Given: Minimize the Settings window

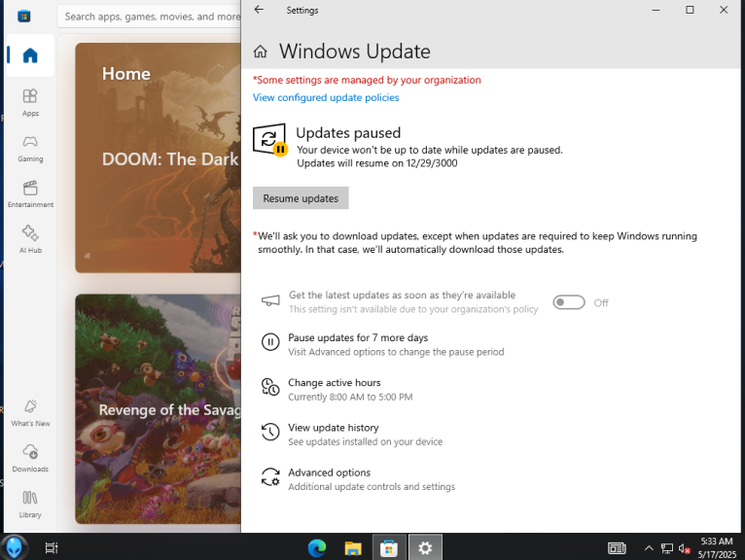Looking at the screenshot, I should click(x=656, y=10).
